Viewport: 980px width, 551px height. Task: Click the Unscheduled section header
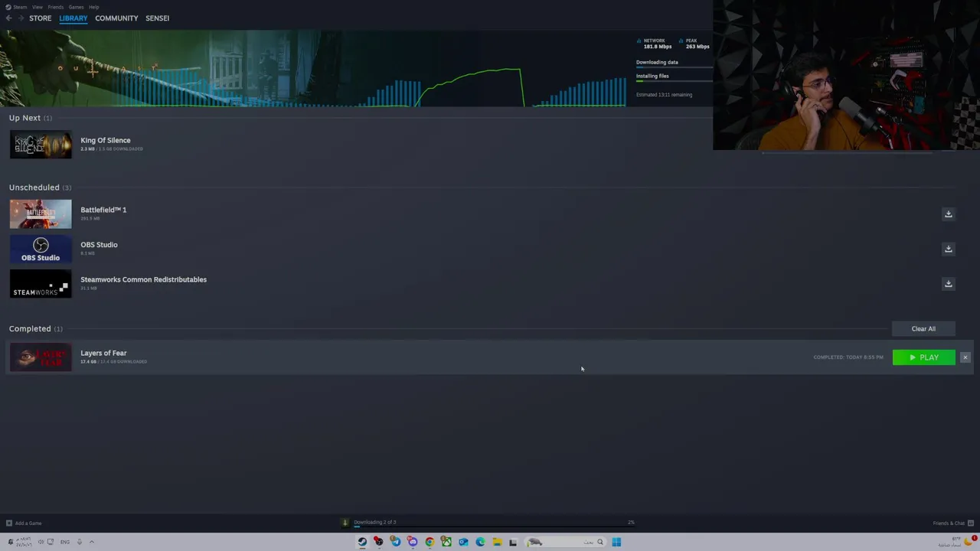click(x=40, y=187)
